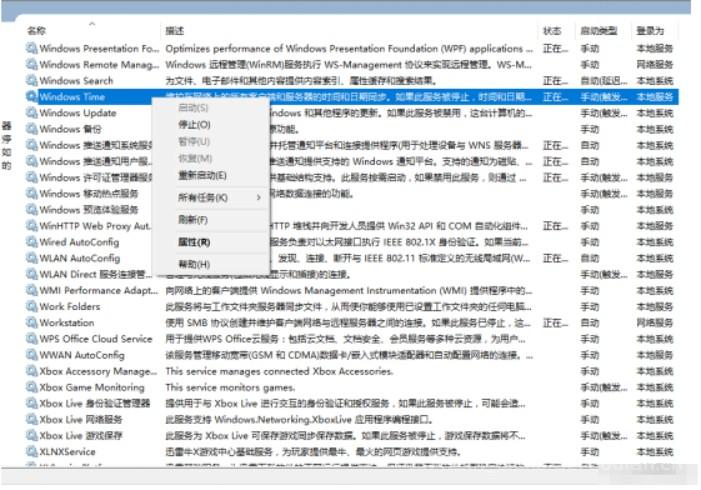Click the gear icon of Windows 许可证管理器服务

pyautogui.click(x=31, y=177)
